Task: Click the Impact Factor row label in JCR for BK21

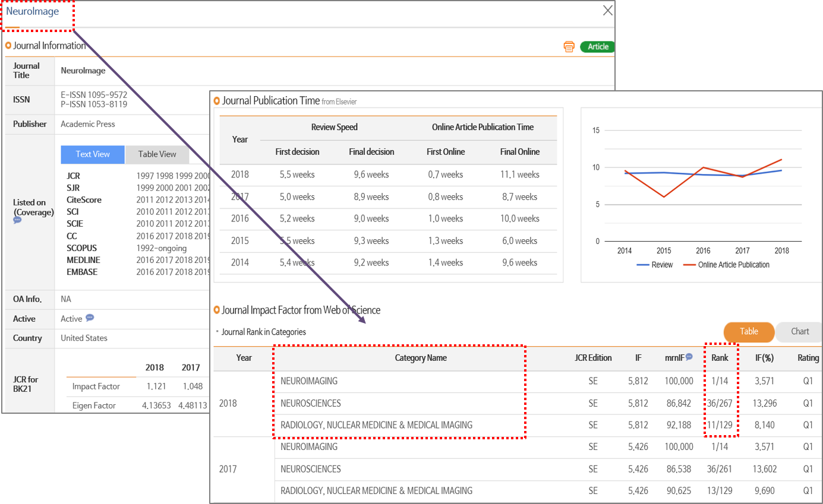Action: [96, 386]
